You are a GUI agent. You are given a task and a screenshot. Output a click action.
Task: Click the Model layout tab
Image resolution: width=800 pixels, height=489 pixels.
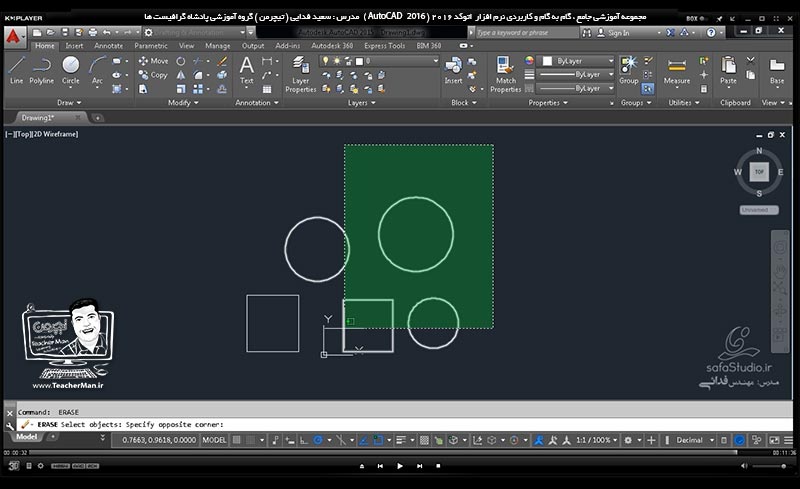click(x=26, y=437)
